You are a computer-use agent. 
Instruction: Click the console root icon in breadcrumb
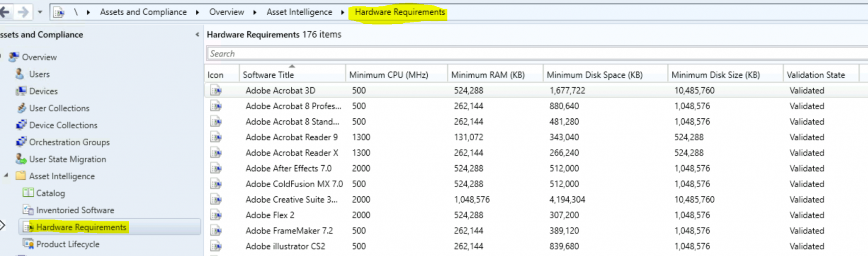pyautogui.click(x=59, y=12)
